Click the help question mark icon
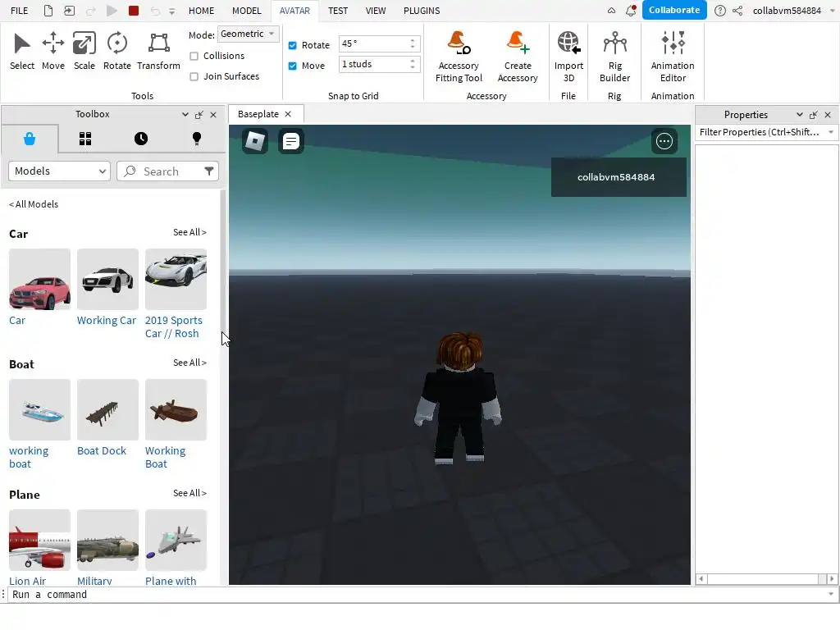Image resolution: width=840 pixels, height=630 pixels. [720, 11]
